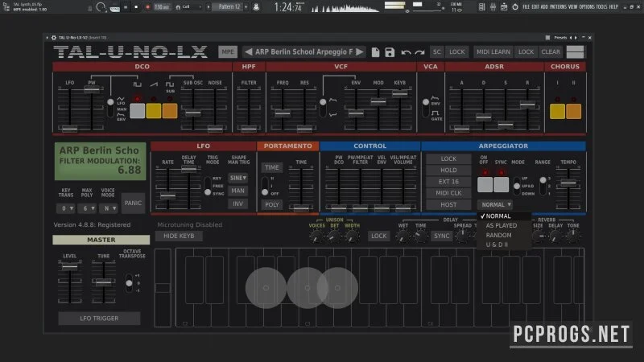Open the Presets menu in plugin title bar
Image resolution: width=644 pixels, height=362 pixels.
coord(560,37)
